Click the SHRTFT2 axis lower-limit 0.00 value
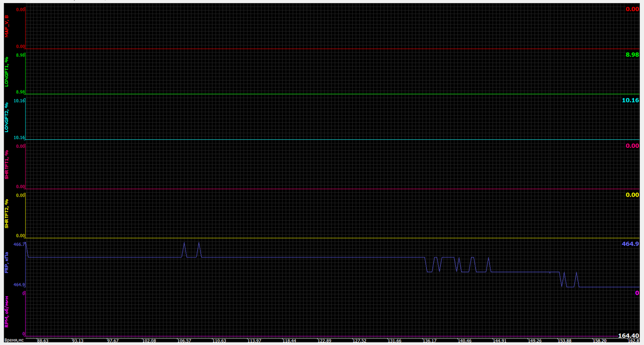 point(21,235)
